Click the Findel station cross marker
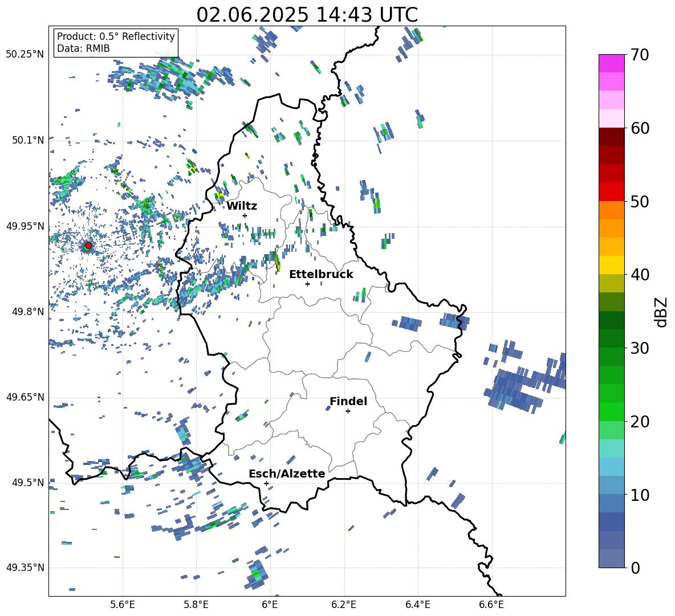The image size is (675, 616). tap(348, 411)
